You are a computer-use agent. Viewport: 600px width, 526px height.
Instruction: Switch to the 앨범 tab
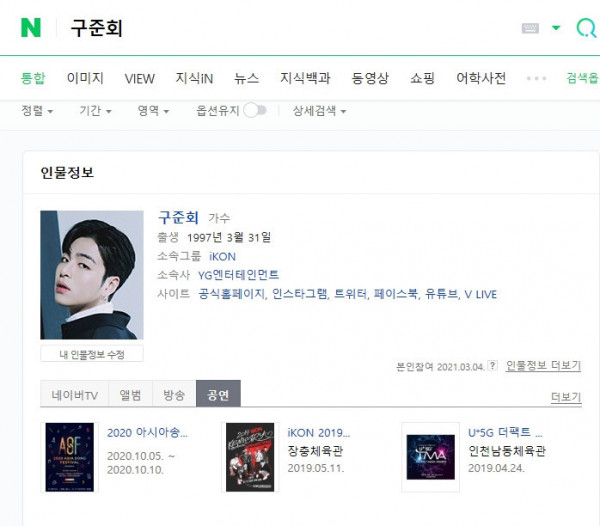[x=130, y=394]
